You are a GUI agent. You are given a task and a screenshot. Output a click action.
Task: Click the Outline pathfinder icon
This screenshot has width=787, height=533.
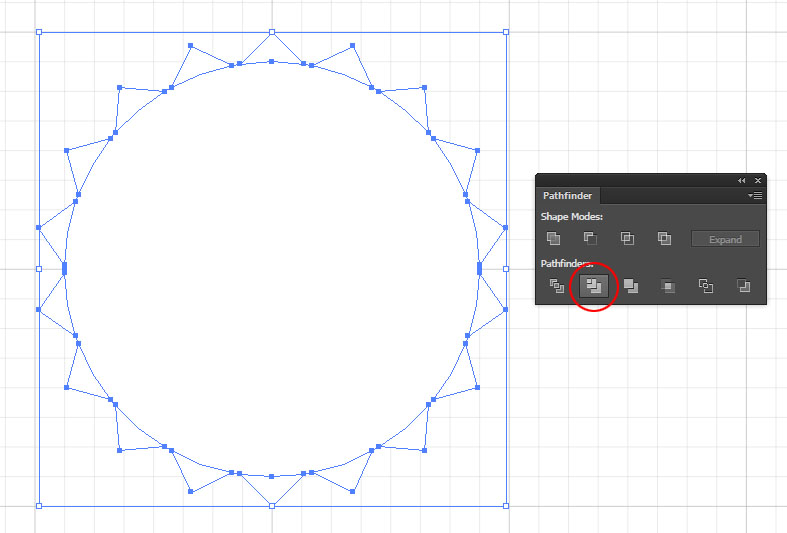tap(705, 286)
